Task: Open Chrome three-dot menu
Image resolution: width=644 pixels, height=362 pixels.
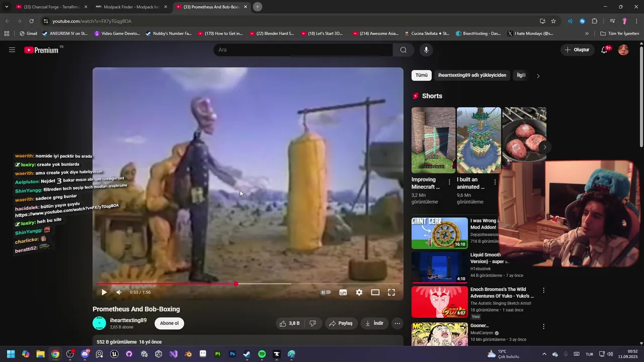Action: click(636, 21)
